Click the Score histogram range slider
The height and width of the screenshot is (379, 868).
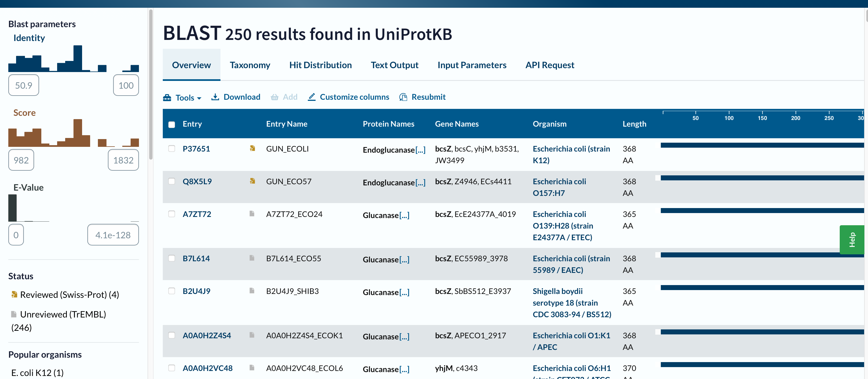(x=73, y=133)
